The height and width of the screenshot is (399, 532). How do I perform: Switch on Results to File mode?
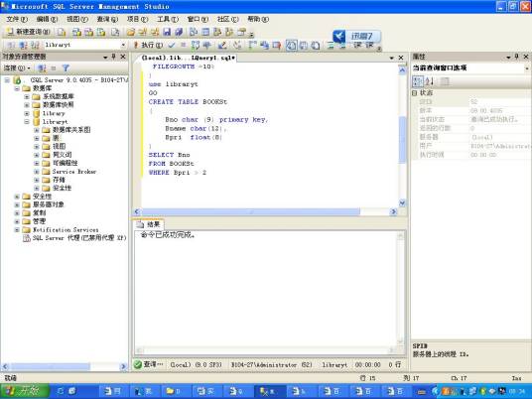click(x=316, y=45)
